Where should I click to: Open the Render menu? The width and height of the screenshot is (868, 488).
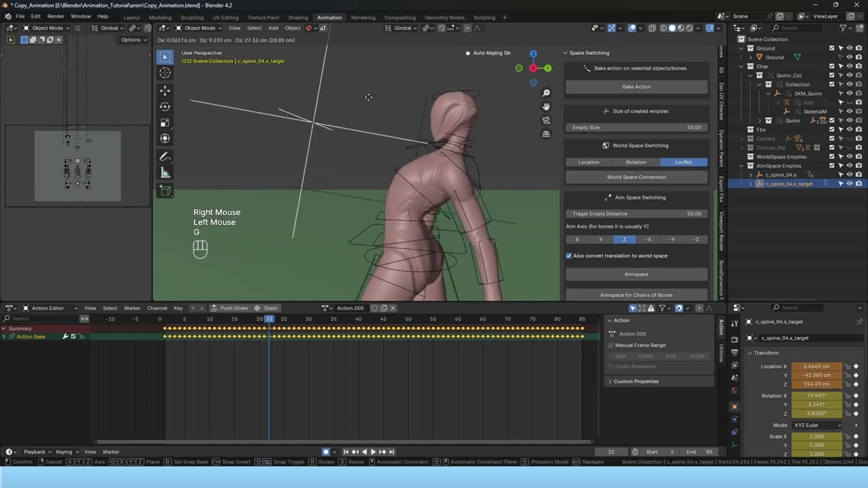pos(56,16)
